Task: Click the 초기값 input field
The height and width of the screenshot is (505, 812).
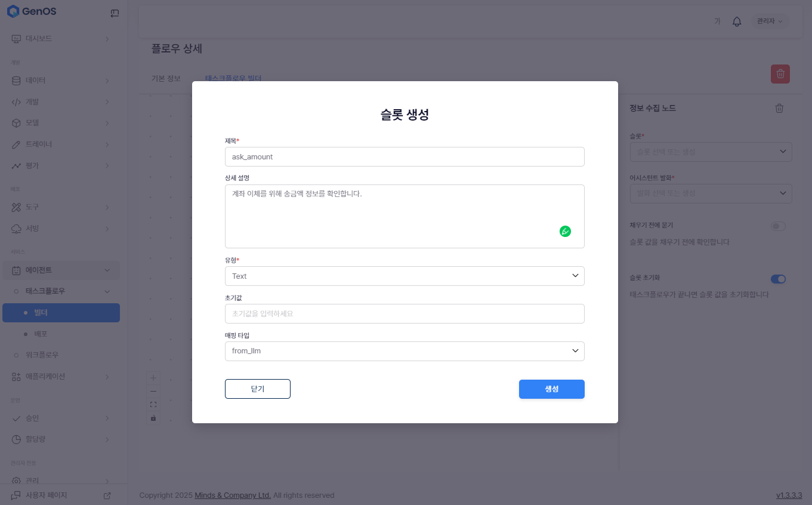Action: 405,313
